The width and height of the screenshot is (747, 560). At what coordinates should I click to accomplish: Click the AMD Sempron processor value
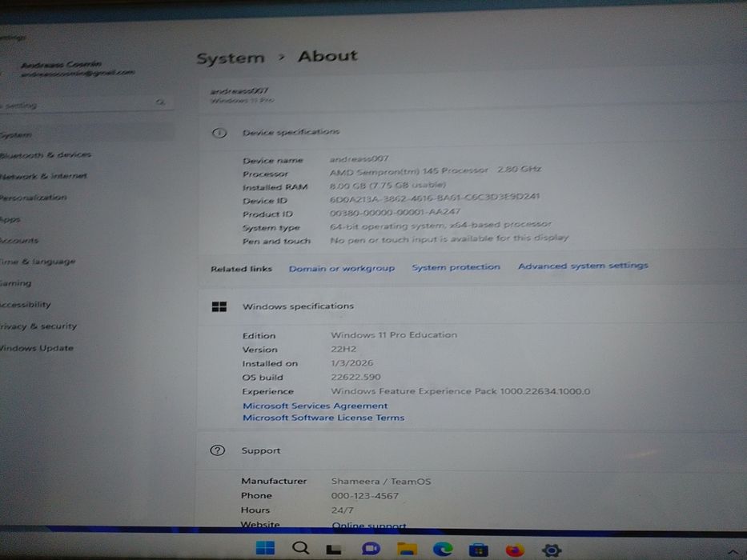(x=436, y=171)
